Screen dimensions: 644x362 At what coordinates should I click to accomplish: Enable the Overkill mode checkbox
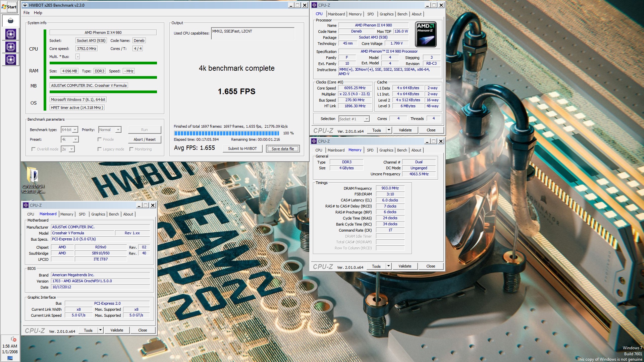click(33, 149)
